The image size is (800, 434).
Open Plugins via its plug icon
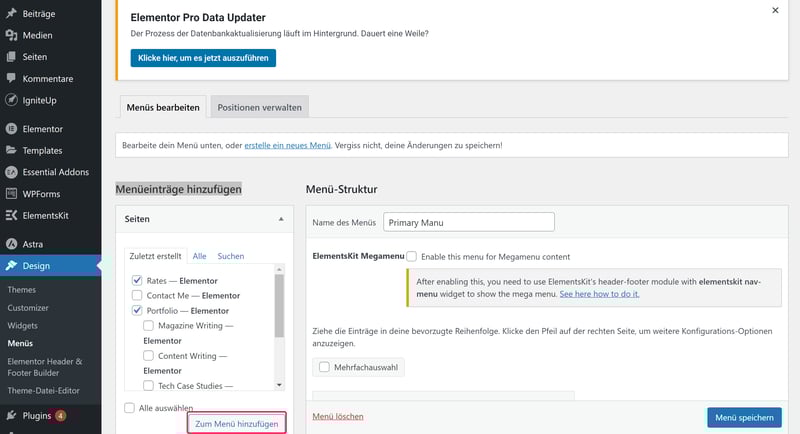[11, 415]
